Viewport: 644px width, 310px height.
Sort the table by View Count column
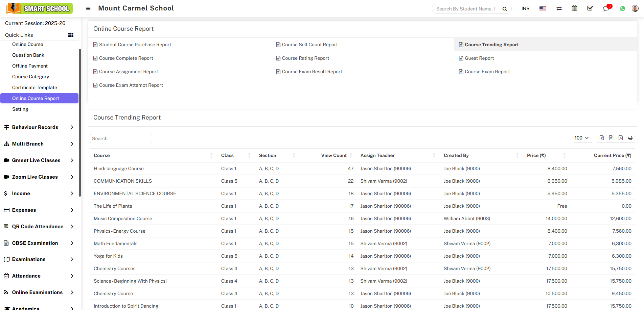(x=334, y=155)
